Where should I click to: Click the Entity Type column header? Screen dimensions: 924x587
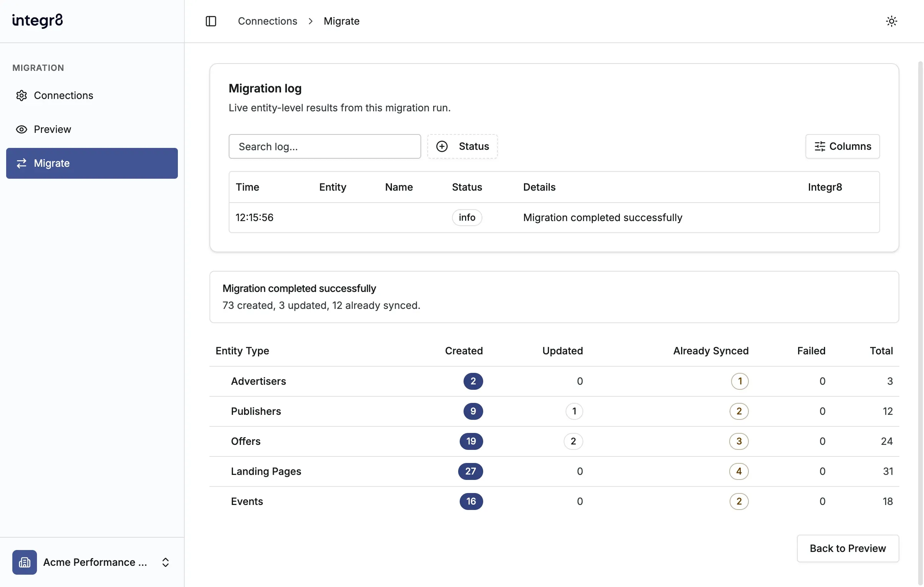(242, 351)
